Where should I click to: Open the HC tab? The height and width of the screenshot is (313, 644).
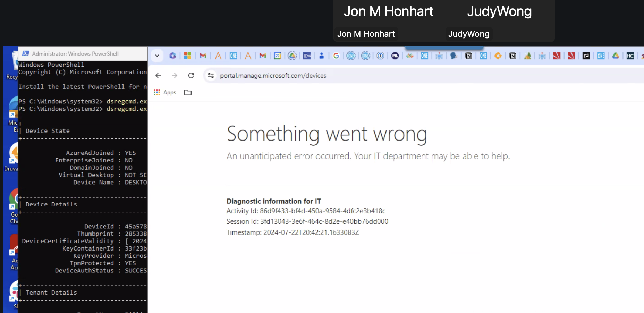tap(630, 56)
